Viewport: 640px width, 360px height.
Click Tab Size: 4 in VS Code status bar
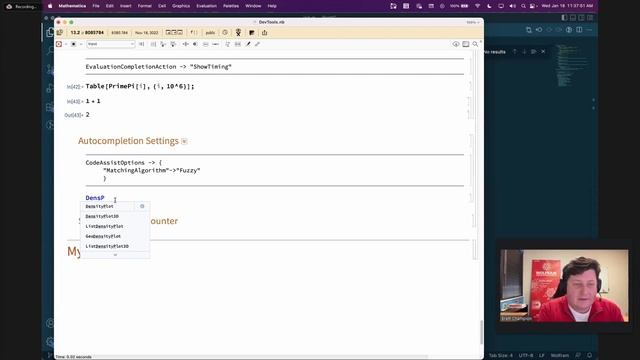coord(501,356)
